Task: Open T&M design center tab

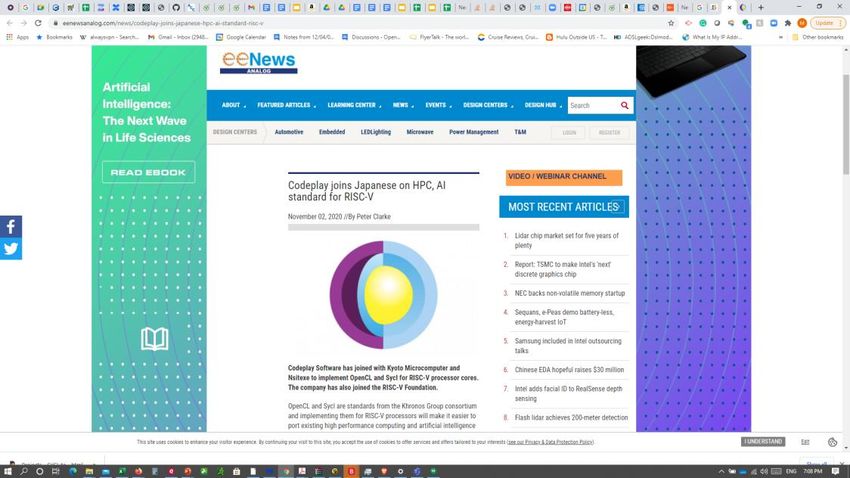Action: point(520,132)
